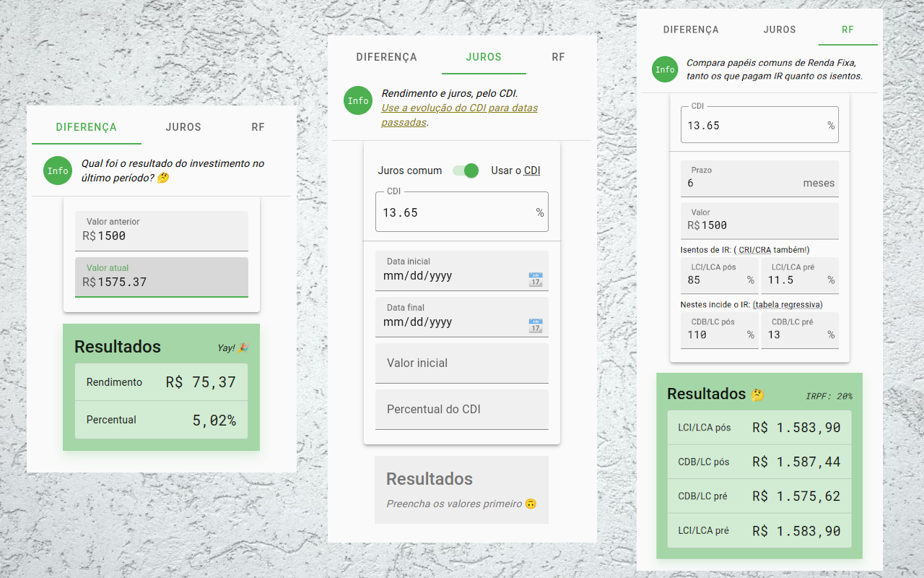
Task: Click the LCI/LCA pré result row
Action: click(x=759, y=531)
